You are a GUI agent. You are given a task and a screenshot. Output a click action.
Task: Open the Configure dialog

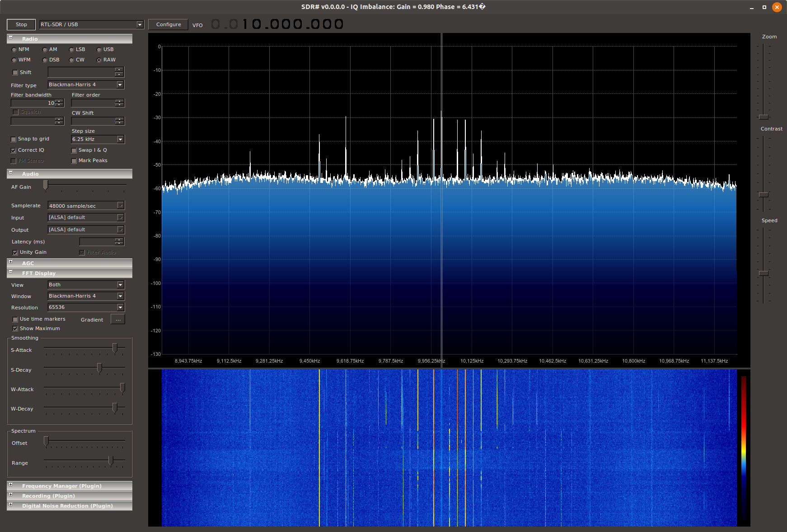point(169,24)
